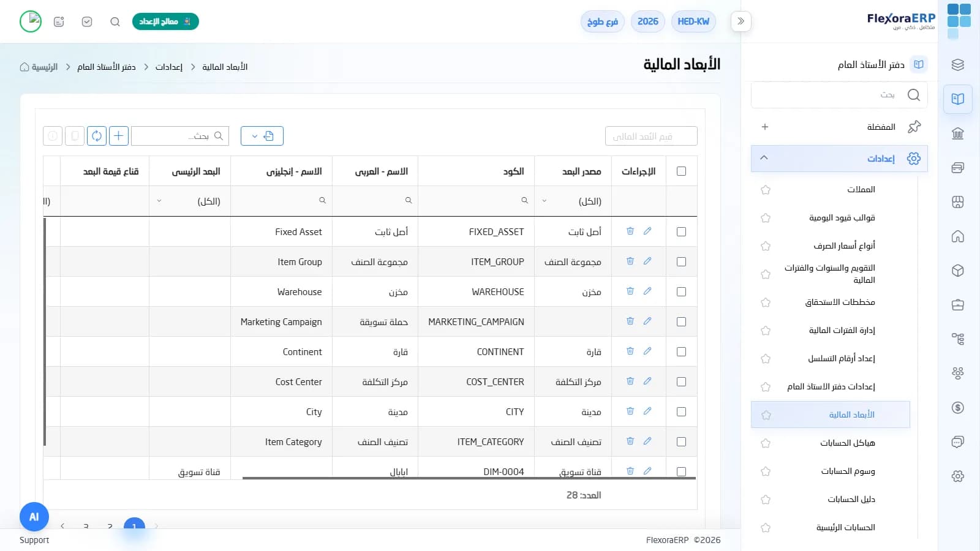Add a new financial dimension
The image size is (980, 551).
(119, 136)
